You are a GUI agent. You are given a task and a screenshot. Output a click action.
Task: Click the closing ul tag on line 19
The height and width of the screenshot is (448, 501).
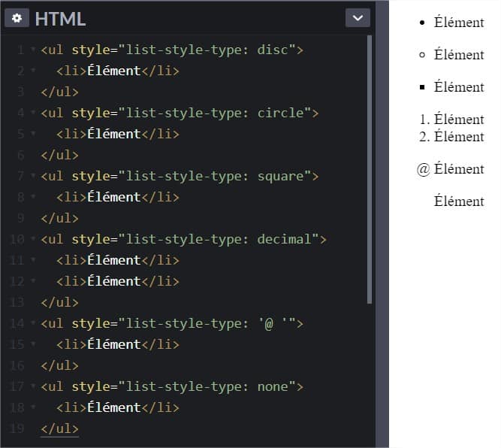[59, 429]
